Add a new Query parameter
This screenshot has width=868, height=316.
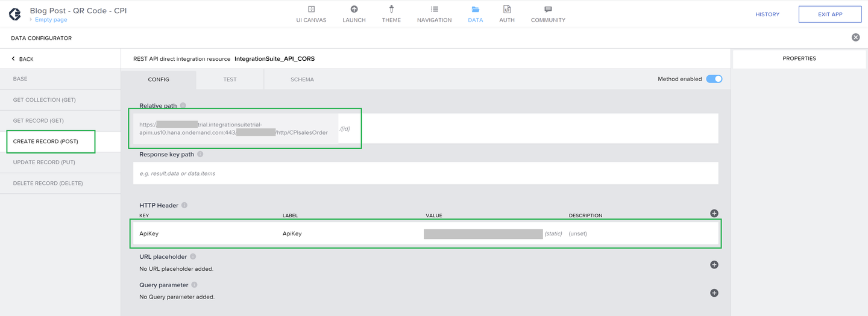point(714,293)
